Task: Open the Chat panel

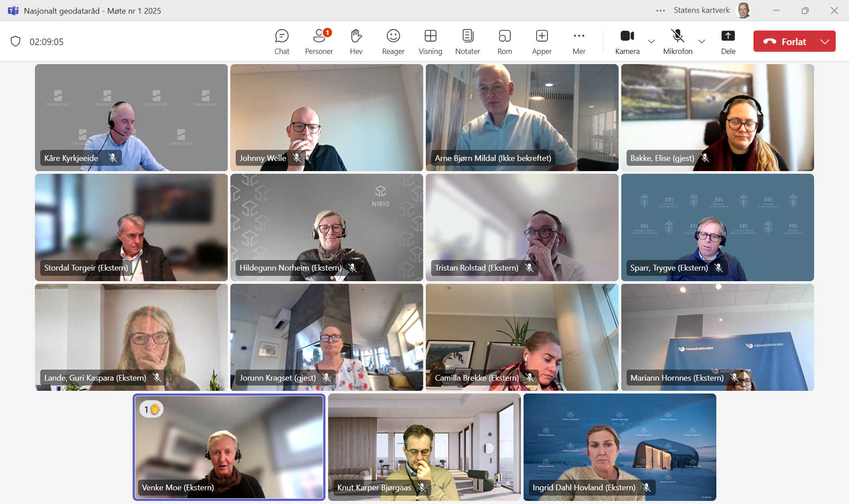Action: pyautogui.click(x=282, y=42)
